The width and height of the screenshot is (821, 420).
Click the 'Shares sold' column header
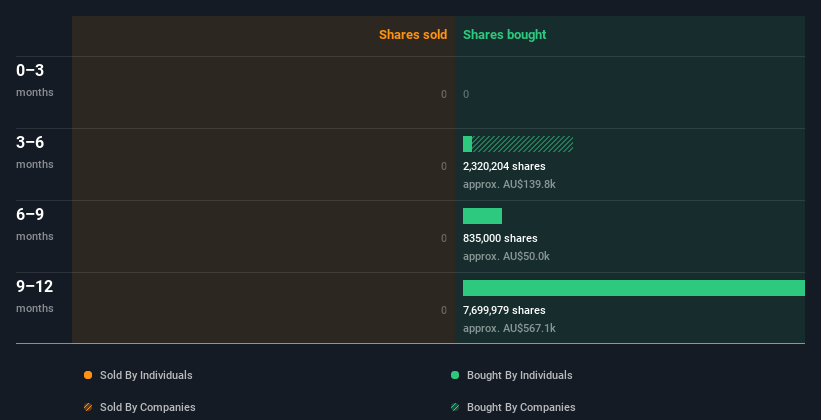(413, 35)
